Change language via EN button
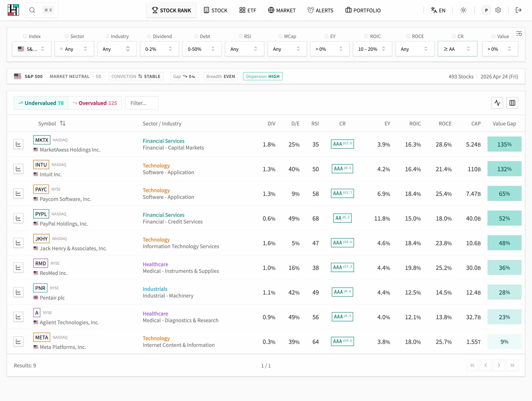 (x=438, y=10)
